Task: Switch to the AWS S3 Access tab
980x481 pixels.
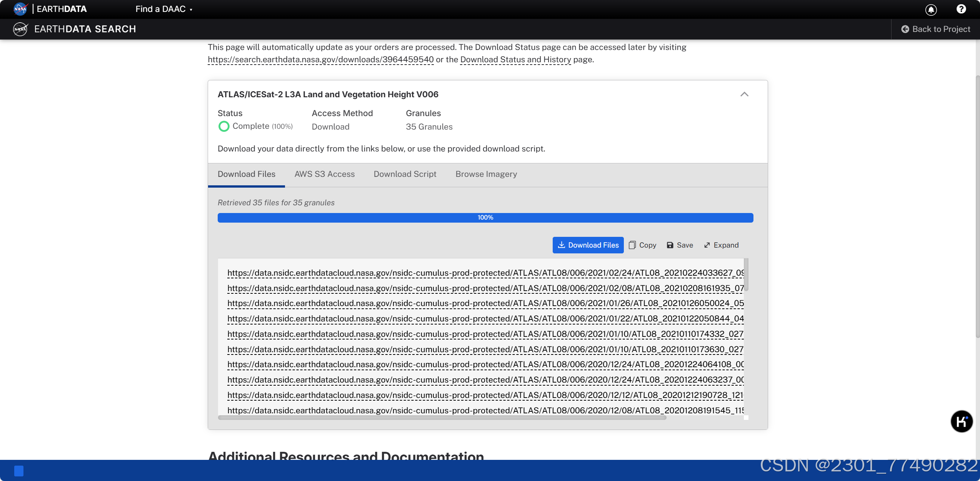Action: [x=324, y=174]
